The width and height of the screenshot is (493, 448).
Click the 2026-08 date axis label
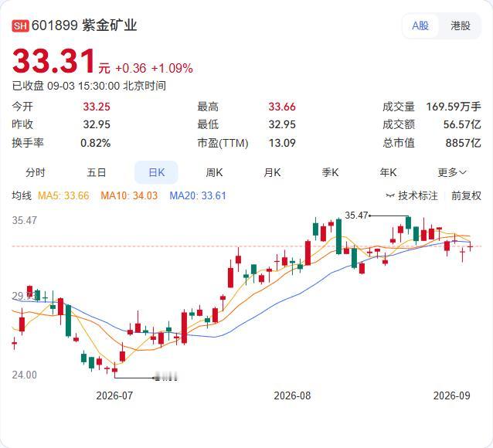pyautogui.click(x=292, y=395)
